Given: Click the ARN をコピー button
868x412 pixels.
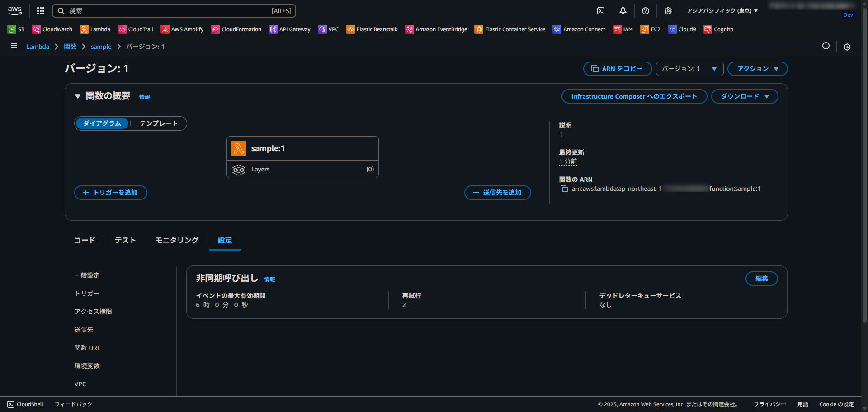Looking at the screenshot, I should [618, 69].
